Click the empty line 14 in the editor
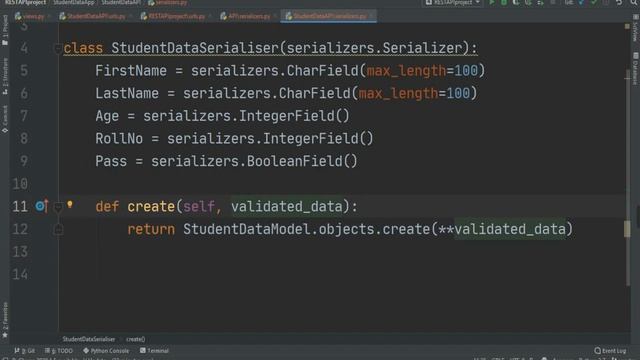Viewport: 640px width, 360px height. click(x=343, y=274)
